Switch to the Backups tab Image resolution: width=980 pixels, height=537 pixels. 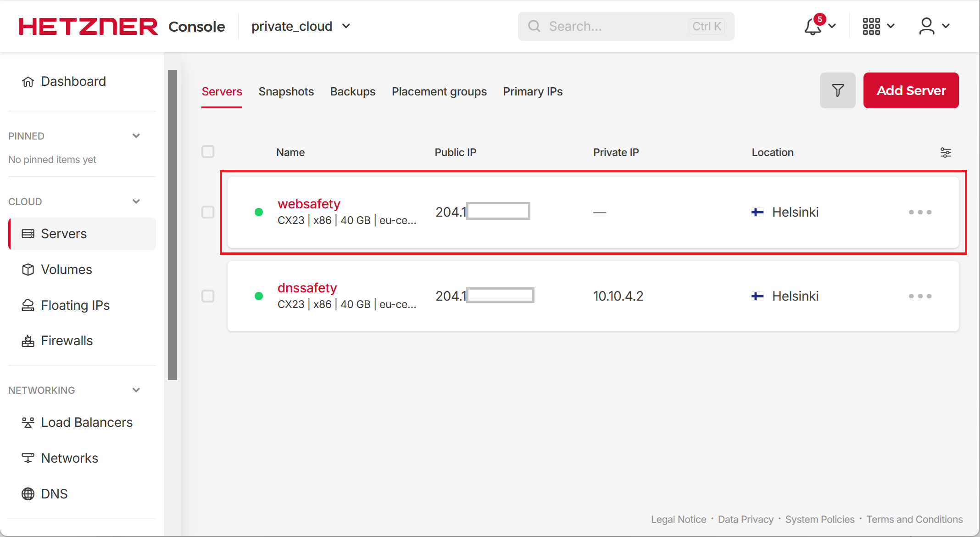[x=353, y=91]
